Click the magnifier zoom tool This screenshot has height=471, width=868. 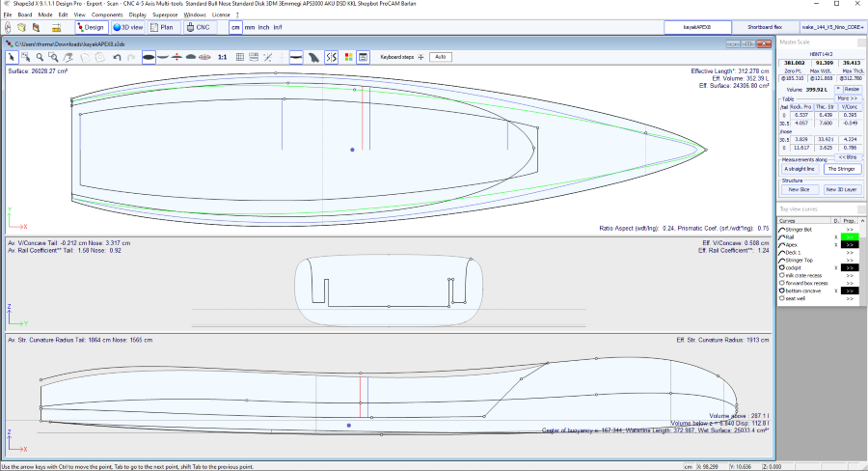[x=40, y=57]
